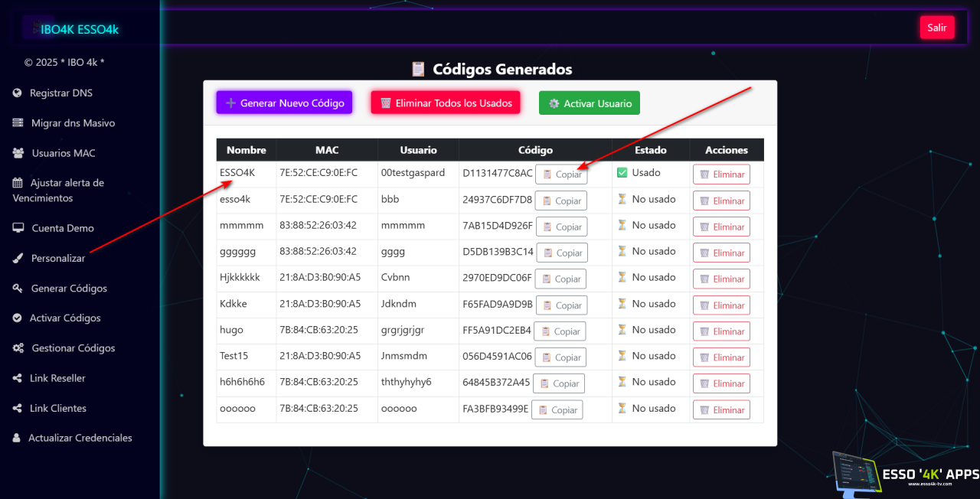Delete the hugo code row
The height and width of the screenshot is (499, 980).
click(x=720, y=331)
